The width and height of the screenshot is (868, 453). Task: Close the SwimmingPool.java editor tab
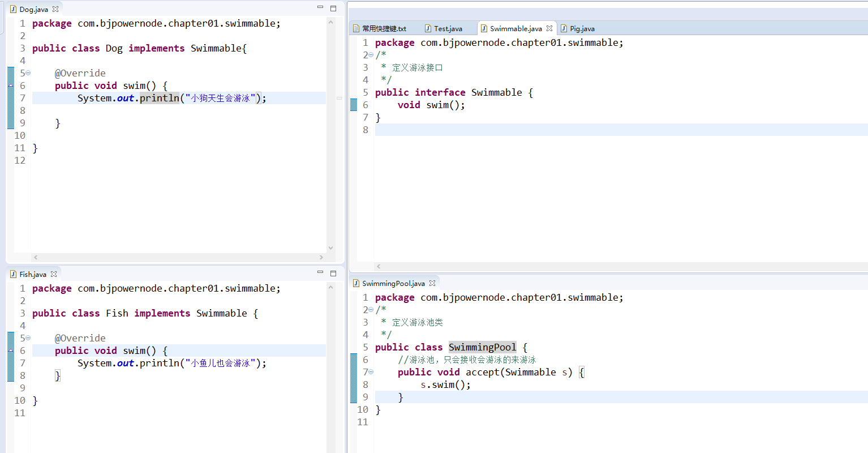432,283
